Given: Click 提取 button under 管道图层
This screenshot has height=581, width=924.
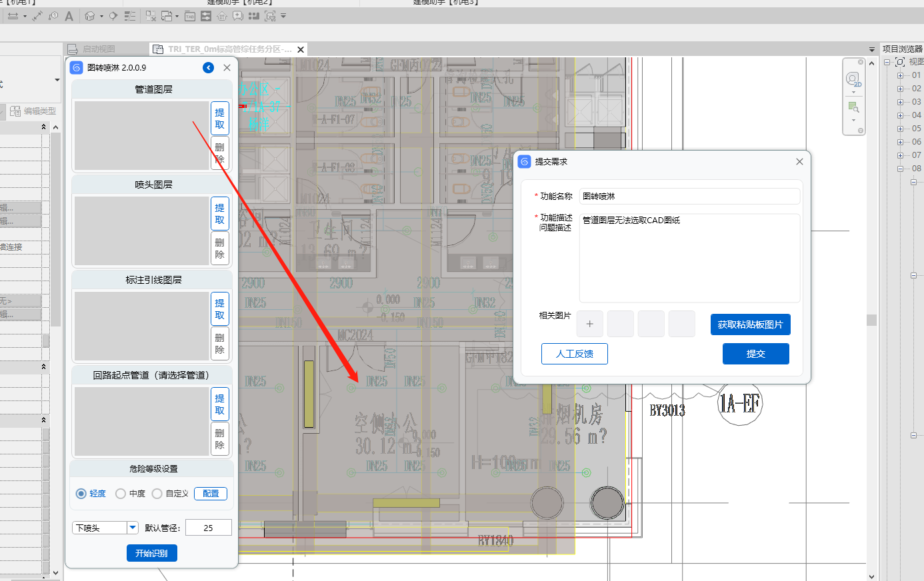Looking at the screenshot, I should click(x=219, y=119).
